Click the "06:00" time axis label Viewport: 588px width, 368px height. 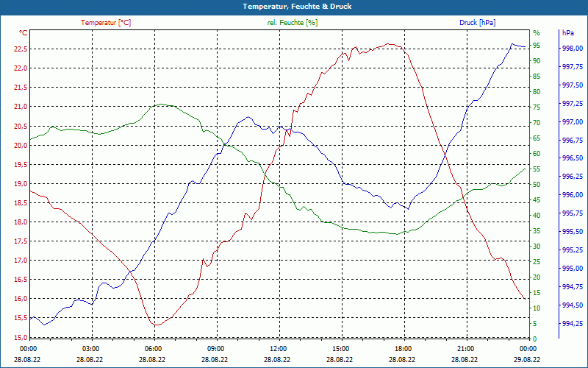point(153,349)
